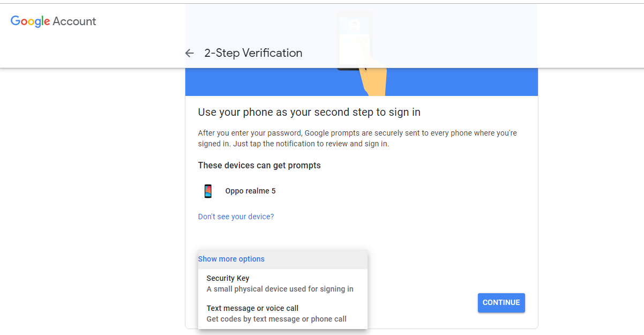Click the paragraph describing Google prompts

(x=357, y=138)
